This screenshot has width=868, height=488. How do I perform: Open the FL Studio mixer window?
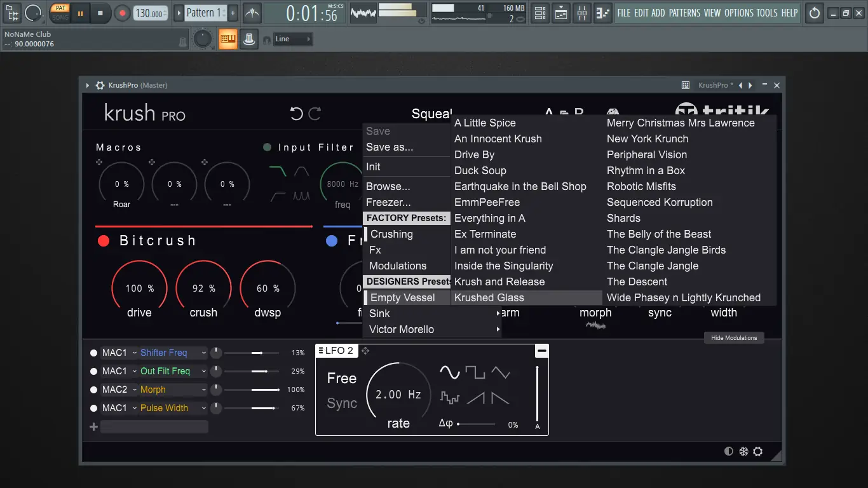click(582, 13)
